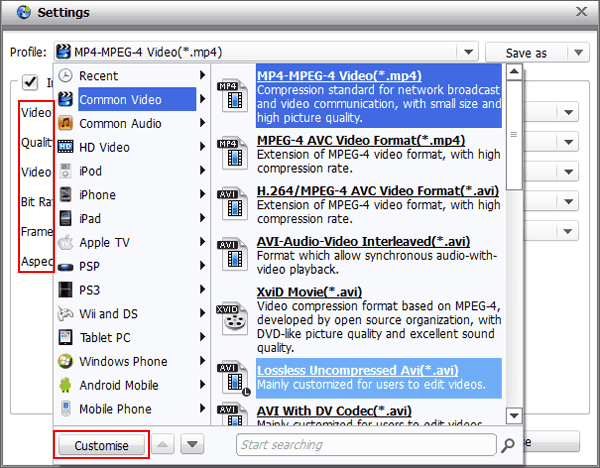Image resolution: width=600 pixels, height=468 pixels.
Task: Open the Profile dropdown arrow
Action: click(x=468, y=52)
